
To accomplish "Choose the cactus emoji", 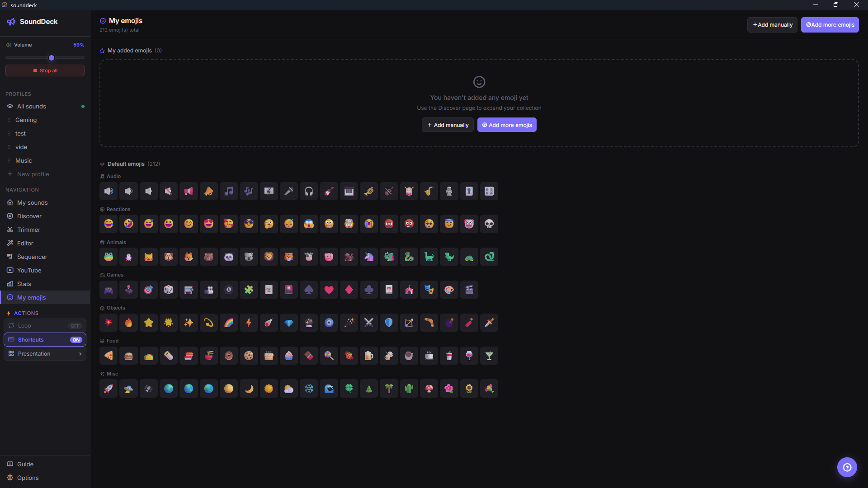I will click(x=409, y=389).
